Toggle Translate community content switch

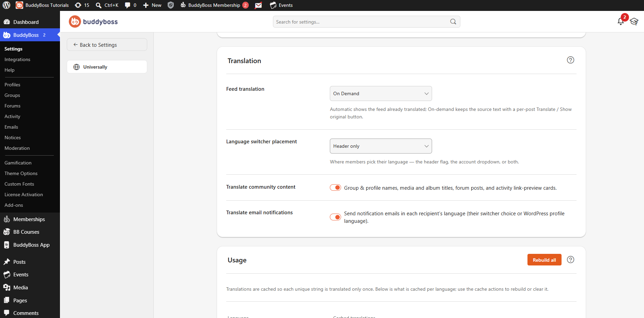click(x=335, y=188)
